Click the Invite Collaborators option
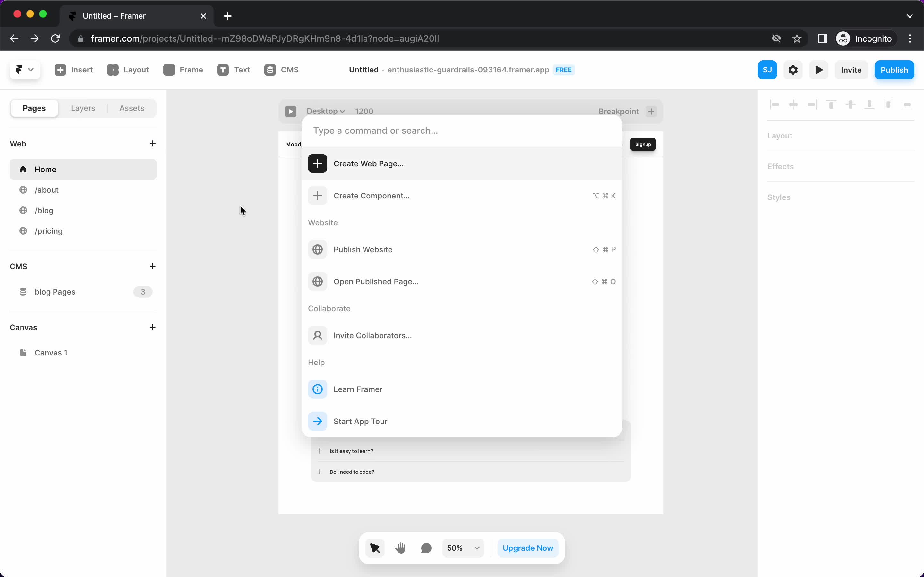 click(372, 335)
